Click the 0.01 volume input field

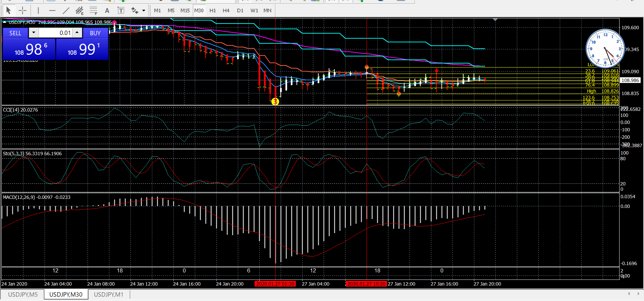point(55,33)
